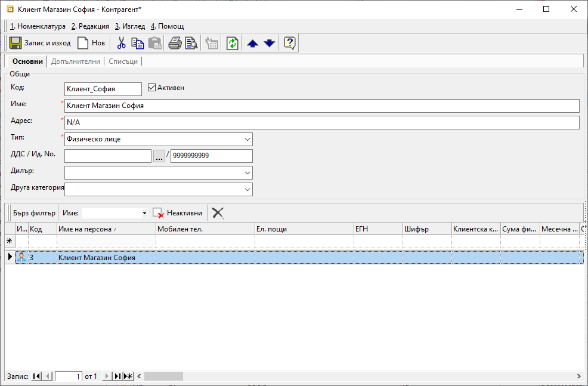Switch to the Допълнителни tab

click(x=75, y=61)
